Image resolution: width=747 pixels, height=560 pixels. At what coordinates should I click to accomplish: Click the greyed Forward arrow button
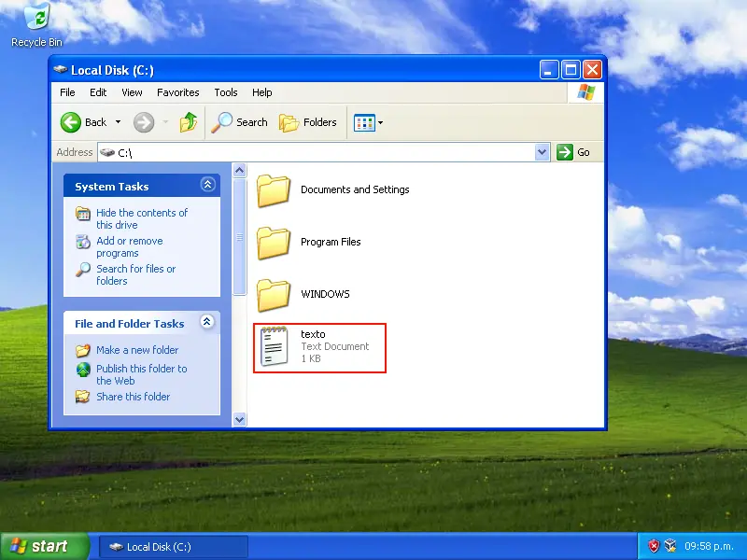point(144,122)
